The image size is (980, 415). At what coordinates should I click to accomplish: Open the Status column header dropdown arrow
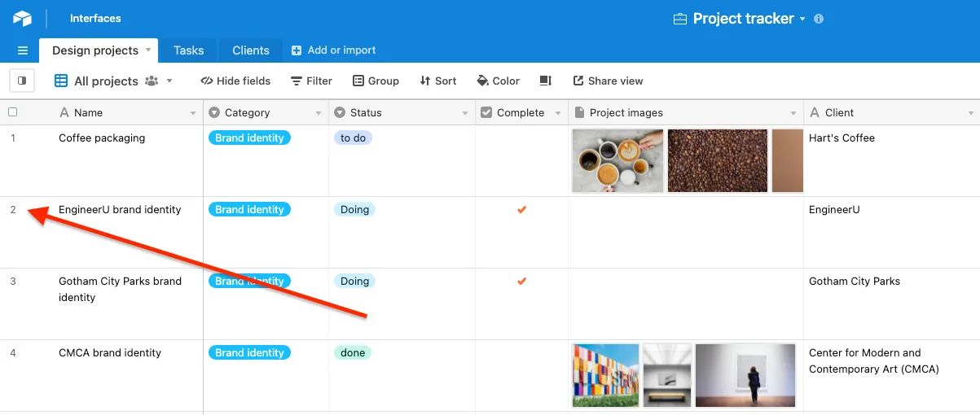465,113
